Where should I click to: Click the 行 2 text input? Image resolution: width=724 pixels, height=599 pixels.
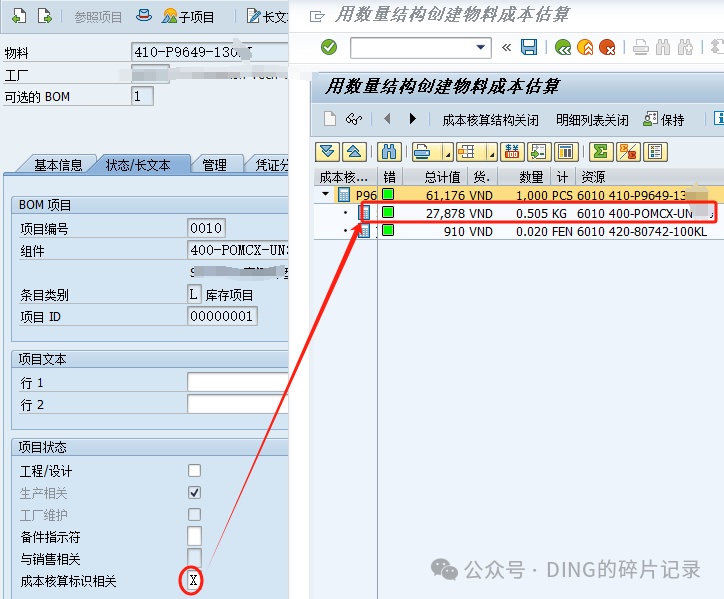click(x=238, y=404)
